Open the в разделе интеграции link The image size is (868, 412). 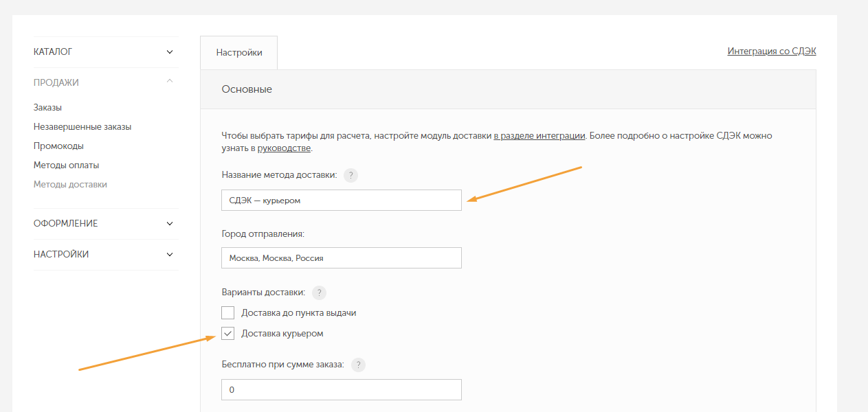click(539, 136)
